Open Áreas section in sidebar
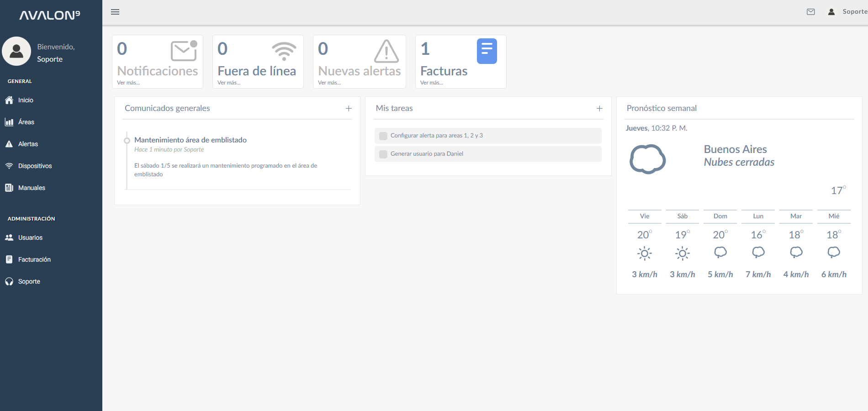The image size is (868, 411). click(26, 122)
